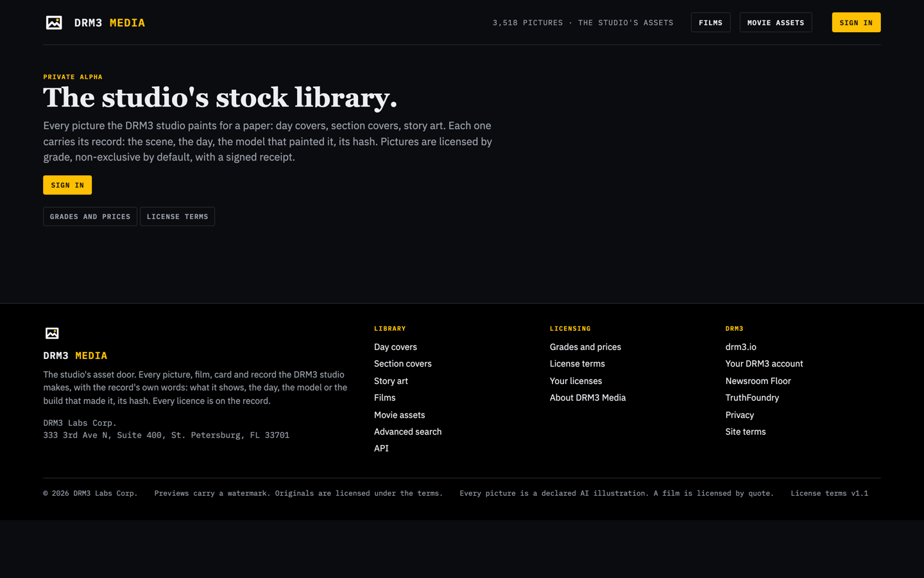The height and width of the screenshot is (578, 924).
Task: Open Films link in Library footer column
Action: point(384,398)
